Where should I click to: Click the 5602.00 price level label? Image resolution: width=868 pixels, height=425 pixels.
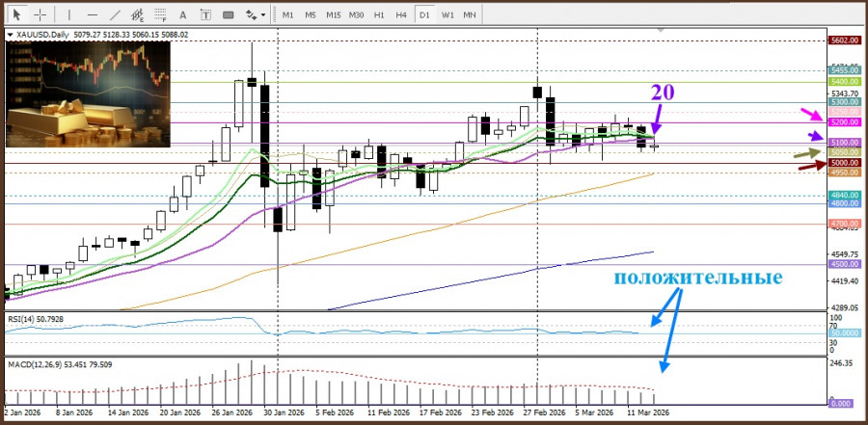coord(845,40)
